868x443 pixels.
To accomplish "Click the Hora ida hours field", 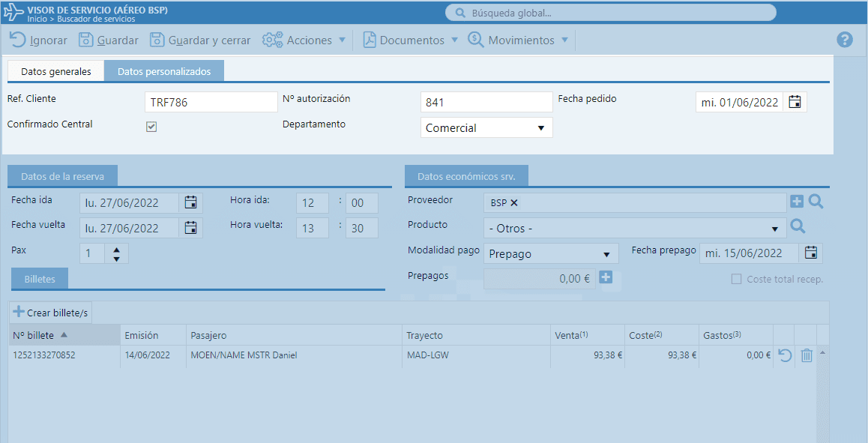I will click(313, 202).
